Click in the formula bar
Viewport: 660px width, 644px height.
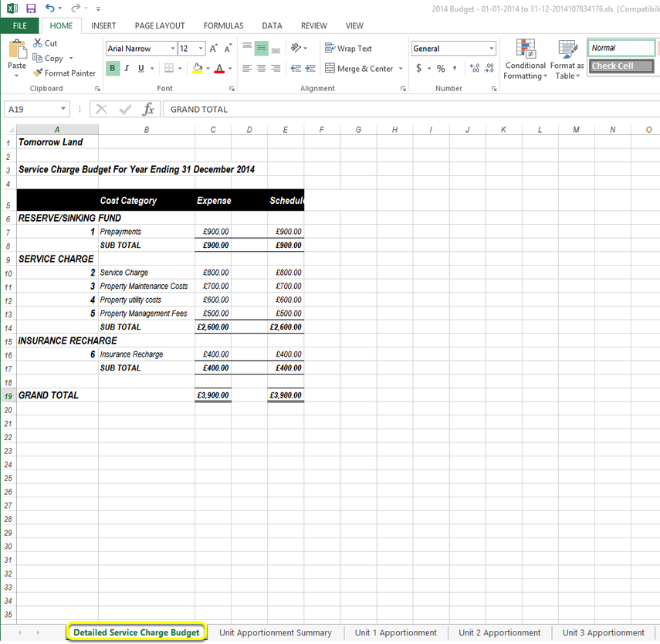(x=411, y=110)
